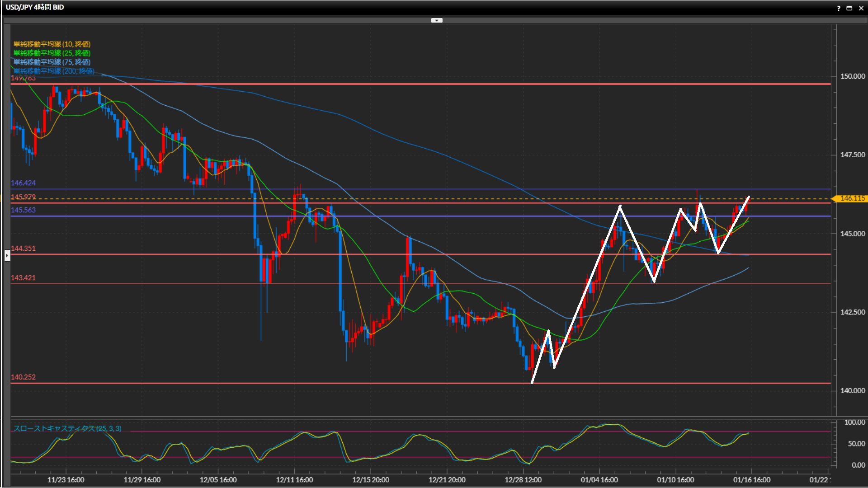Screen dimensions: 868x488
Task: Select the 75-period moving average legend
Action: [52, 62]
